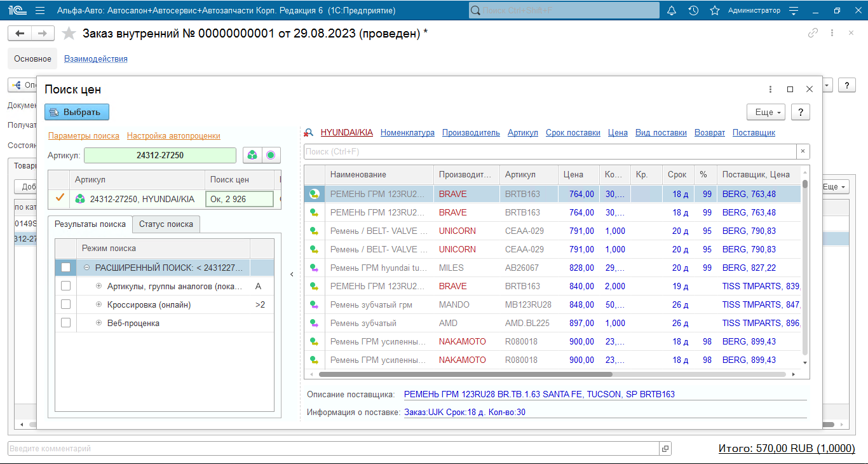Open the Еще dropdown in Поиск цен
868x464 pixels.
766,112
